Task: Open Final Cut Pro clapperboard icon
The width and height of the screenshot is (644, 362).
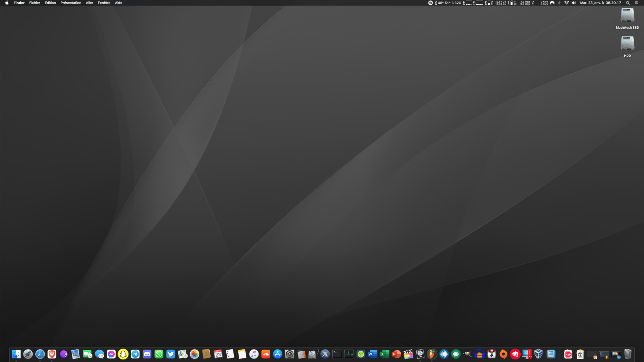Action: click(408, 354)
